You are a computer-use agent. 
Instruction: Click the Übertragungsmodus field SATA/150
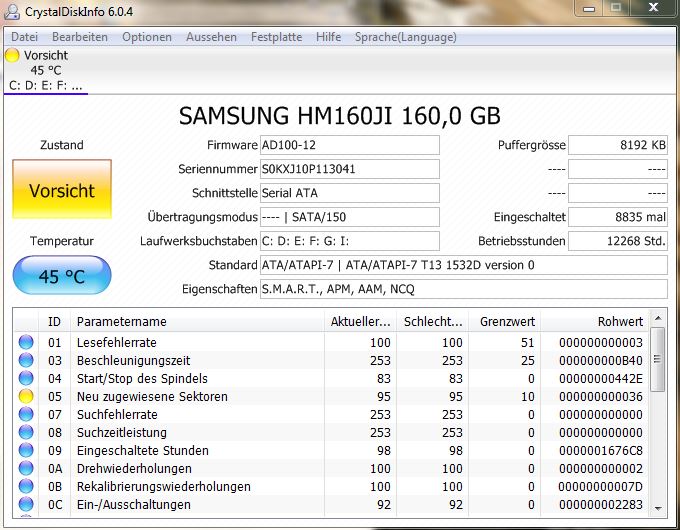coord(350,217)
